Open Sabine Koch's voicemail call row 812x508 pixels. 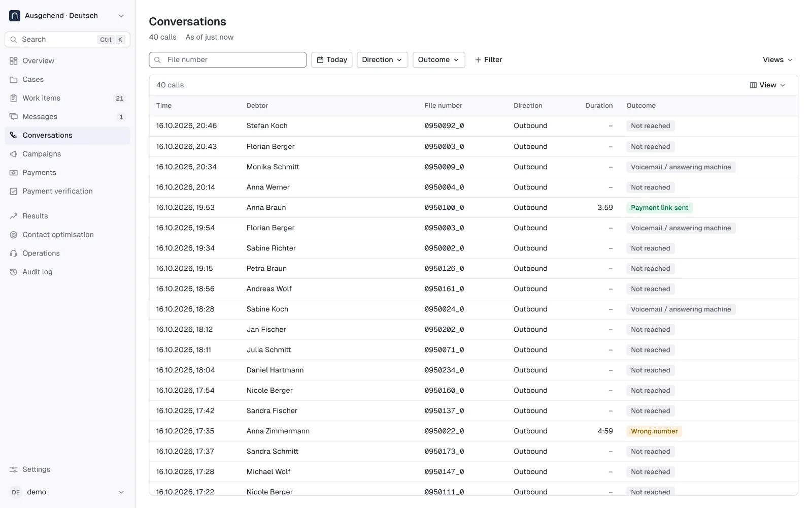tap(473, 309)
